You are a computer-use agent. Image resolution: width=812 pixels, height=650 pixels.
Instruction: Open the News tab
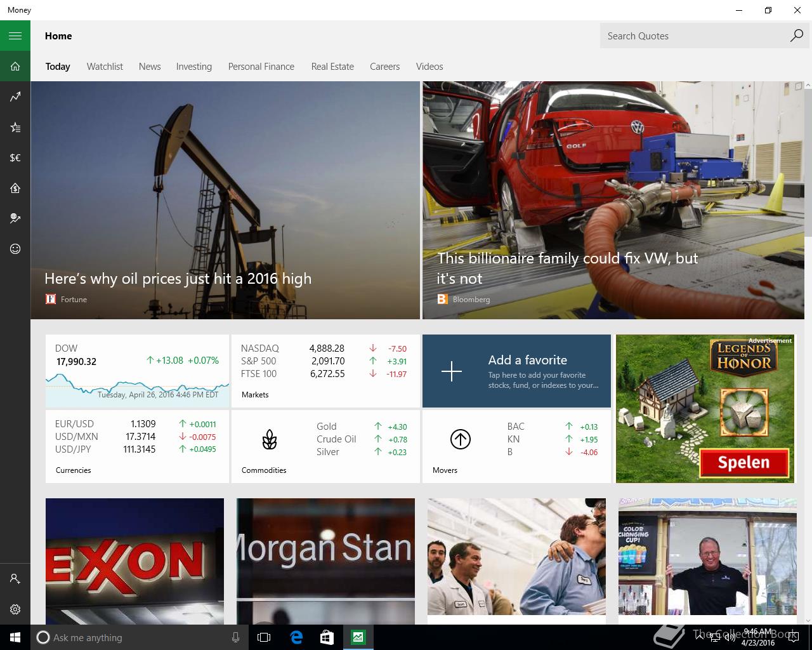point(150,67)
